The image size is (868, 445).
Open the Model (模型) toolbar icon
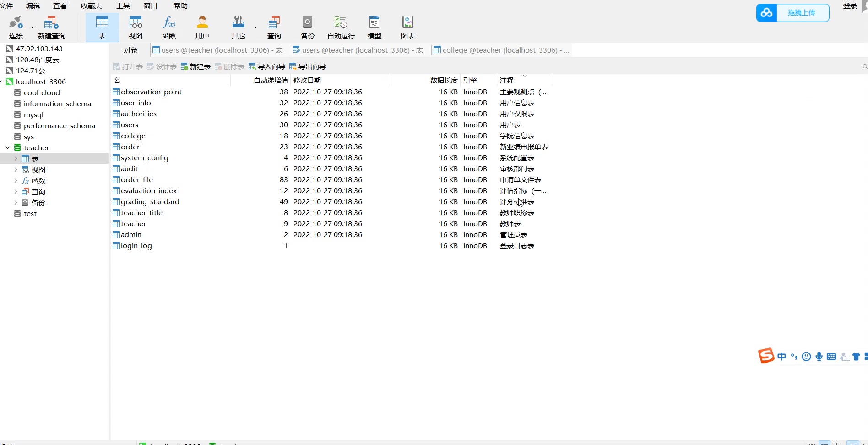point(374,27)
